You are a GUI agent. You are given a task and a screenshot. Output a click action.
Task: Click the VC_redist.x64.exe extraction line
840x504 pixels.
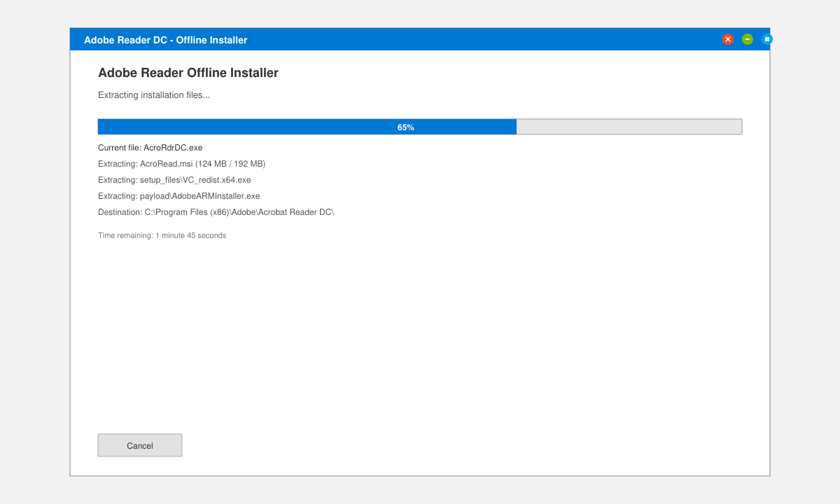point(174,180)
